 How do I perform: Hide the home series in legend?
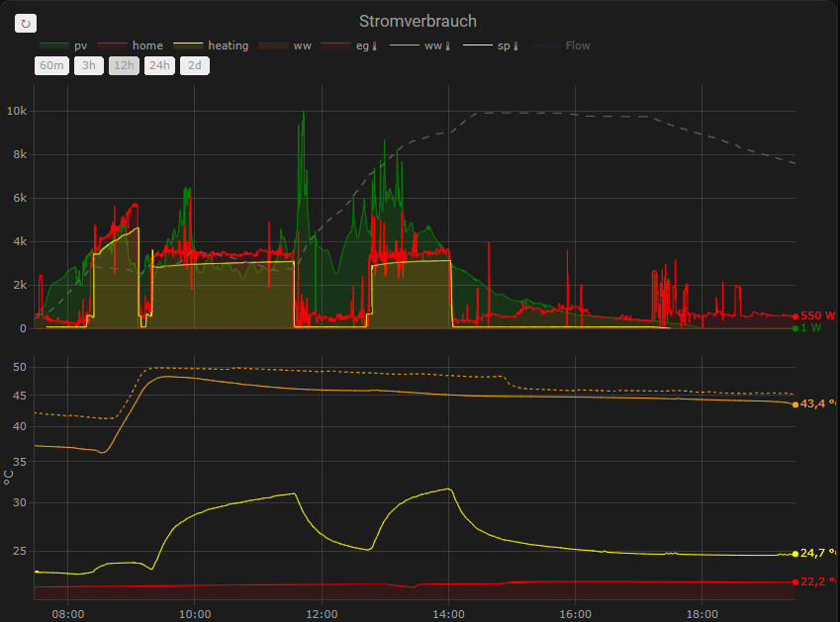(x=132, y=45)
